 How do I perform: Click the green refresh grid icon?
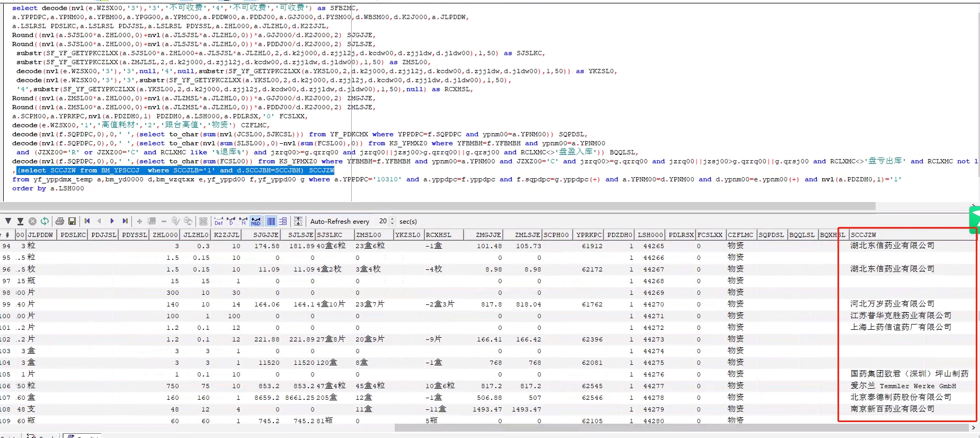click(x=44, y=221)
